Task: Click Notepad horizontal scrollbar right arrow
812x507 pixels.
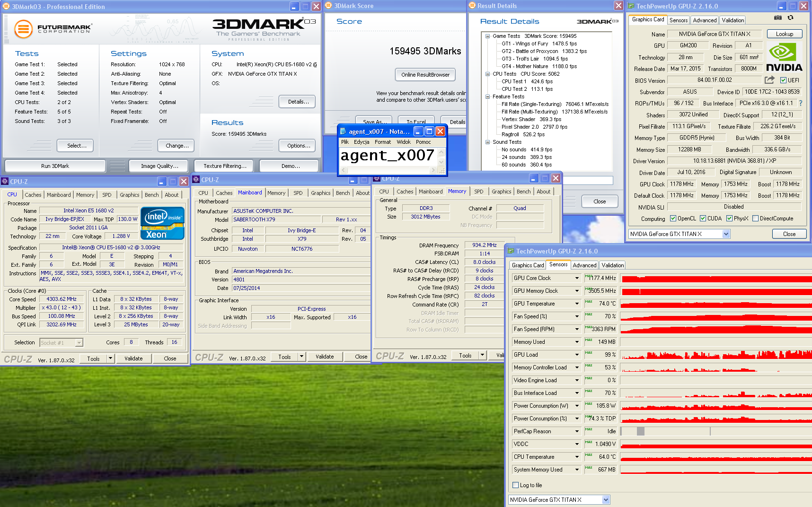Action: point(433,170)
